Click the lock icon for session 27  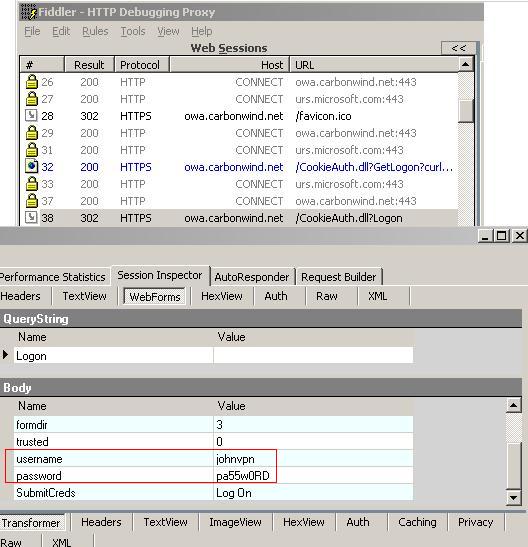(32, 99)
